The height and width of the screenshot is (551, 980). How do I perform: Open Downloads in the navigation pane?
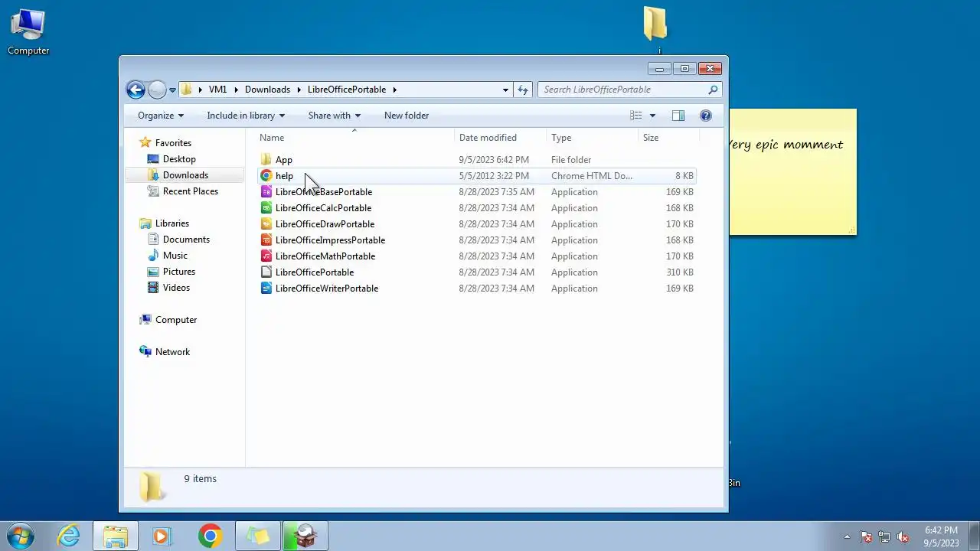point(185,175)
